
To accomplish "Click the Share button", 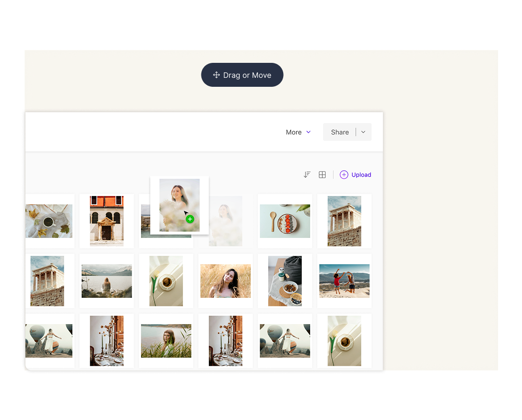I will pos(340,132).
